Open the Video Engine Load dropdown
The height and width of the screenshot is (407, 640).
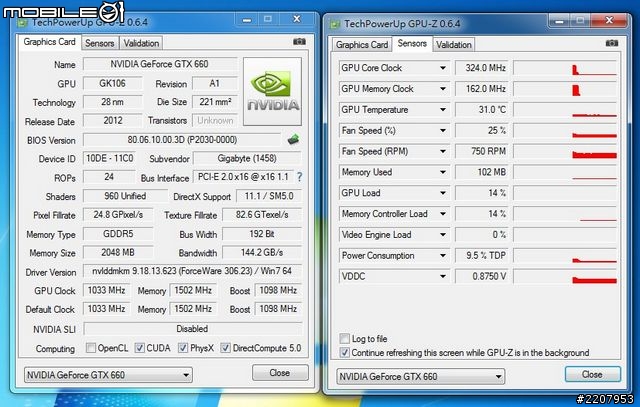pyautogui.click(x=442, y=234)
